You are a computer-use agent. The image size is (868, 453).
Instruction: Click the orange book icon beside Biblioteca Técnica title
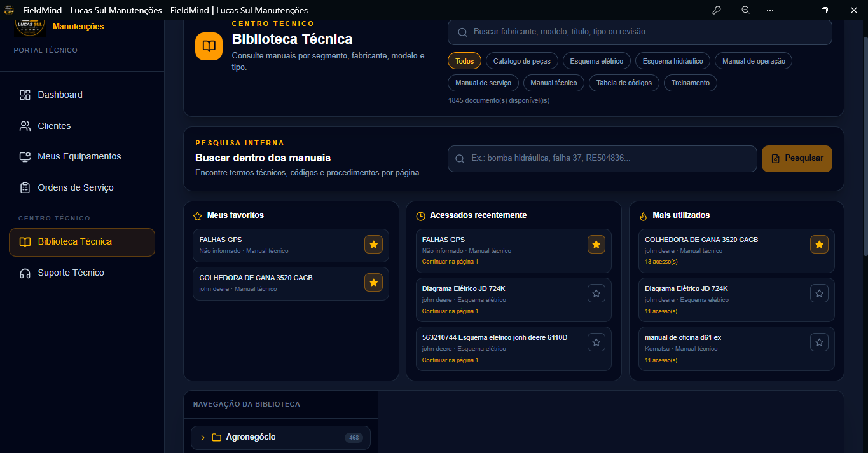209,46
